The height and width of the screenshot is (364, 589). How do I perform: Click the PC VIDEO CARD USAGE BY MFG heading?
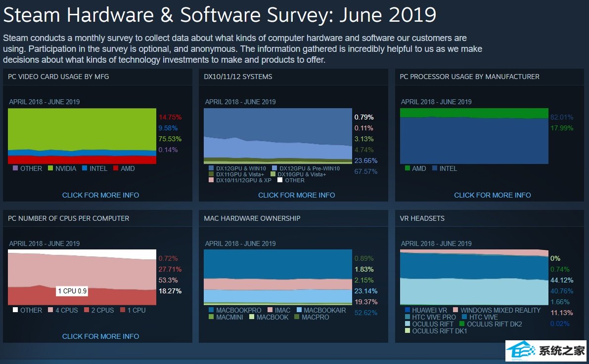click(x=58, y=77)
